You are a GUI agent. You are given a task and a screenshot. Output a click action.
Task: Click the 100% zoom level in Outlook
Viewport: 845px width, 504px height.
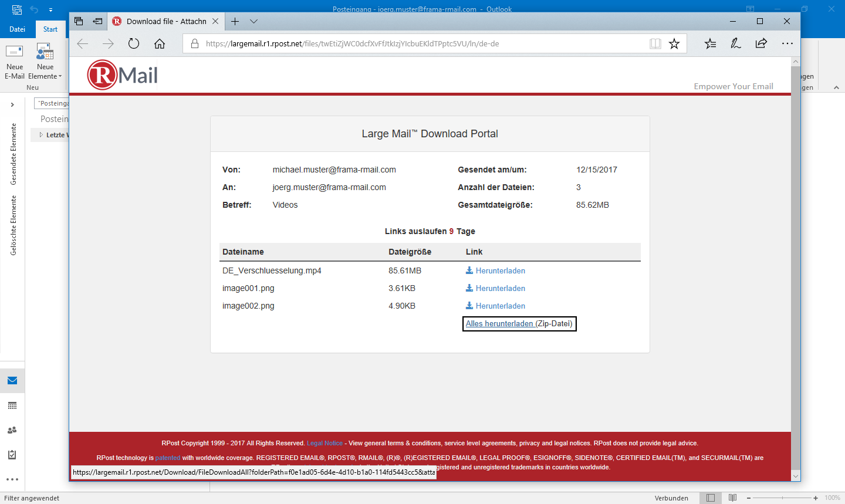point(832,498)
